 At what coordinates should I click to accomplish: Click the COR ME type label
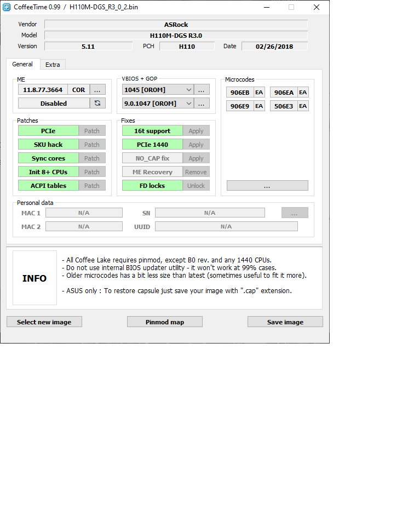(x=78, y=89)
